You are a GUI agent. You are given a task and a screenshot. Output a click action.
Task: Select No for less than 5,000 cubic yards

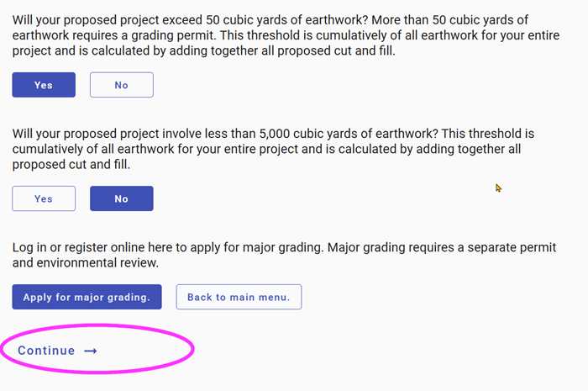pyautogui.click(x=122, y=198)
